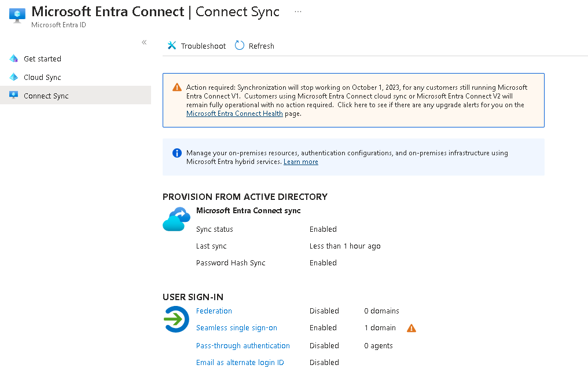The height and width of the screenshot is (383, 588).
Task: Click the orange warning icon in alert banner
Action: 177,87
